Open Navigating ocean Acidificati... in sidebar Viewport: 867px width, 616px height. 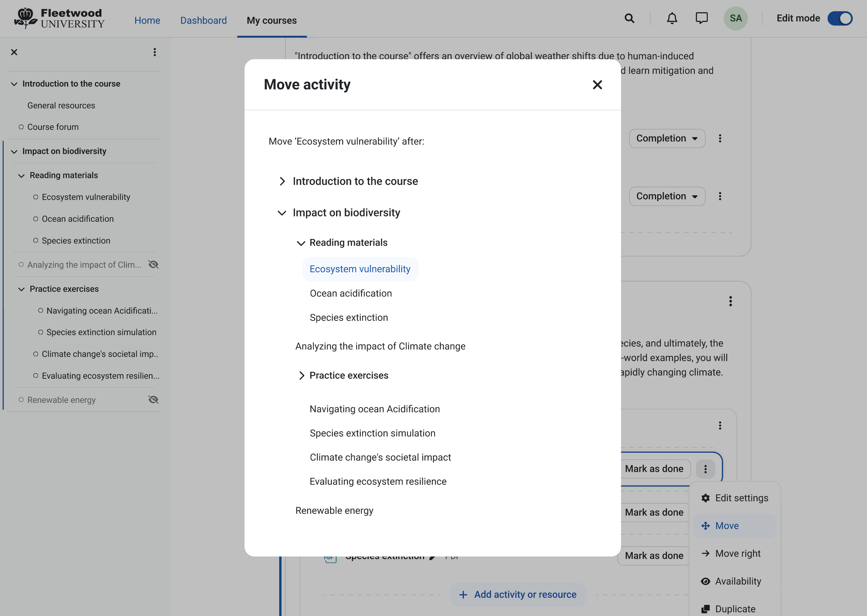tap(102, 311)
